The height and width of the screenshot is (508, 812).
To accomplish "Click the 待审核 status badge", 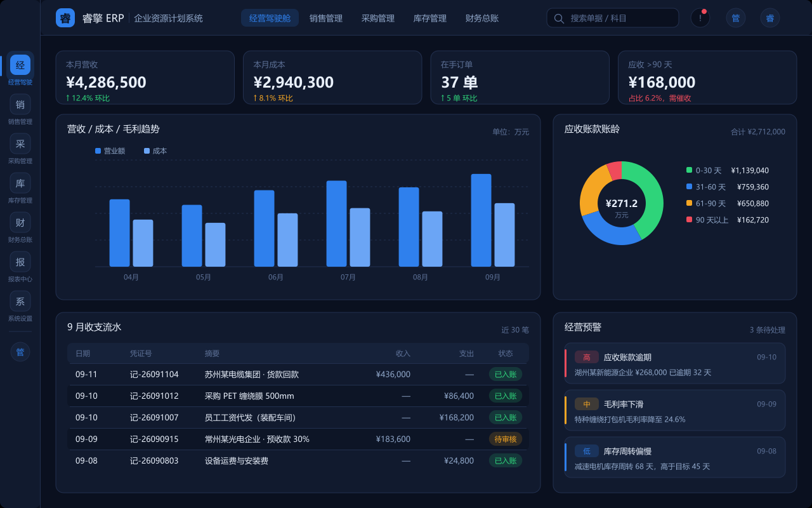I will pyautogui.click(x=506, y=439).
